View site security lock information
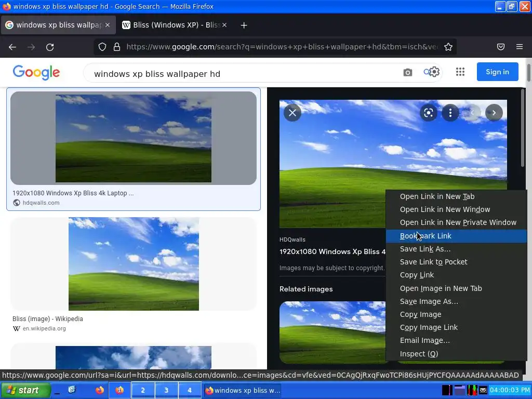The height and width of the screenshot is (399, 532). point(117,47)
